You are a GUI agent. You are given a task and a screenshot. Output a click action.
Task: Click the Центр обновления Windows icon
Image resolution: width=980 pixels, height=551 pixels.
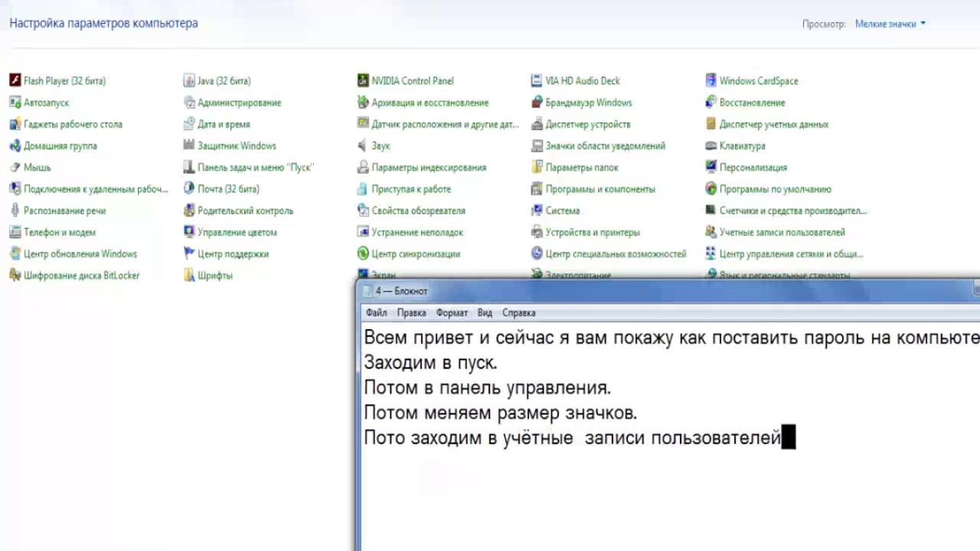coord(15,253)
